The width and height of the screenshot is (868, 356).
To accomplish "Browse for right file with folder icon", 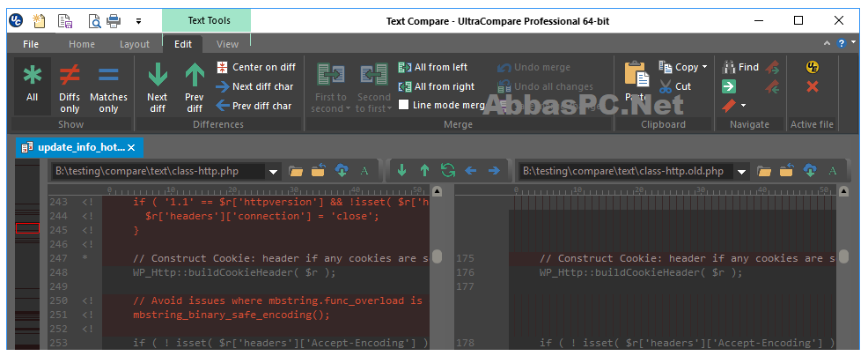I will point(764,171).
